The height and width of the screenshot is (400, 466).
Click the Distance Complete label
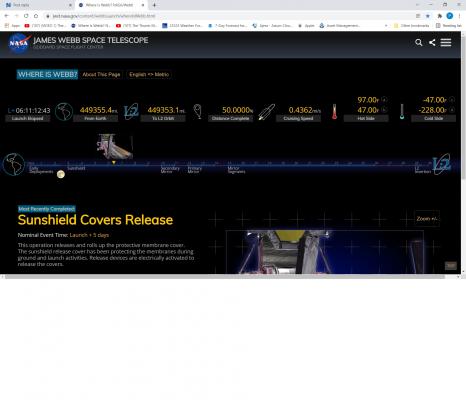[231, 118]
